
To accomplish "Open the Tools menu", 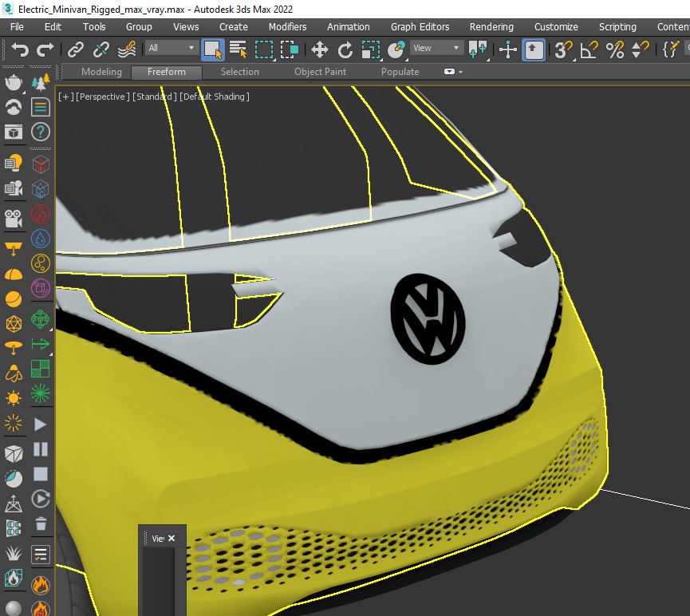I will pos(94,27).
